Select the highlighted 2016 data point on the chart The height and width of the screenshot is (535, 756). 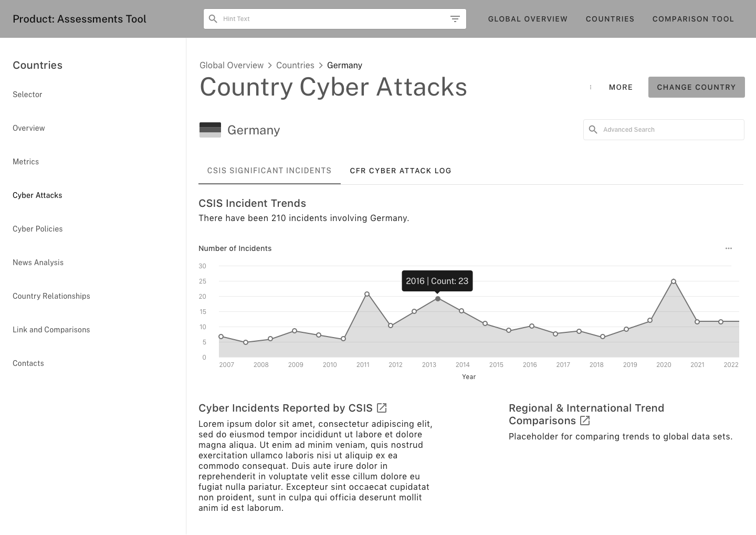pyautogui.click(x=438, y=299)
